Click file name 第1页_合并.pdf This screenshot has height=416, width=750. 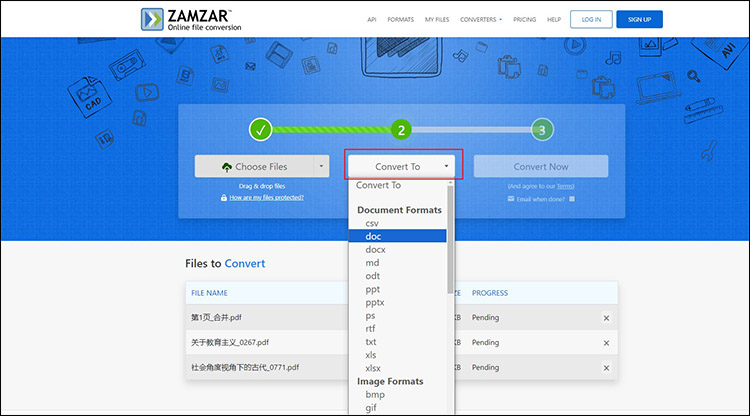pos(216,317)
